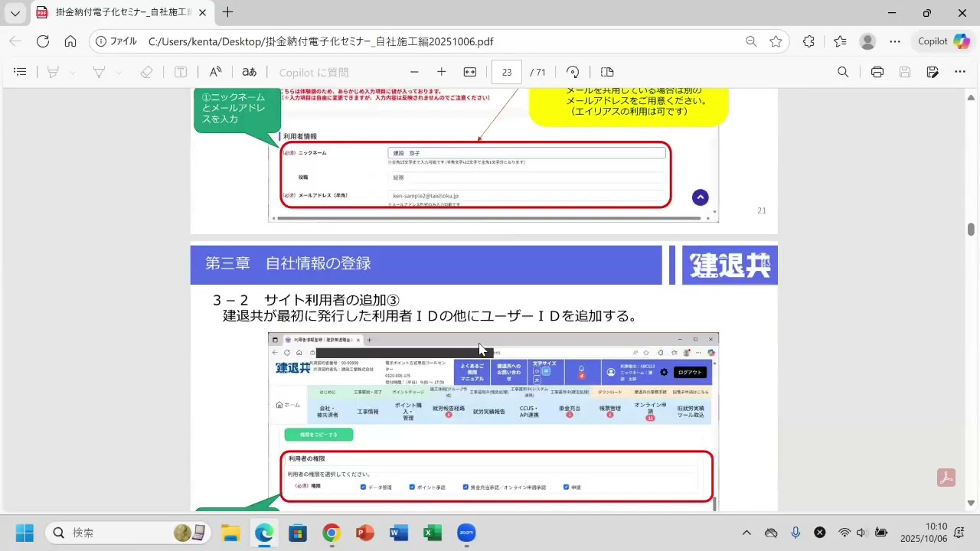The height and width of the screenshot is (551, 980).
Task: Open browser extensions menu
Action: pos(809,41)
